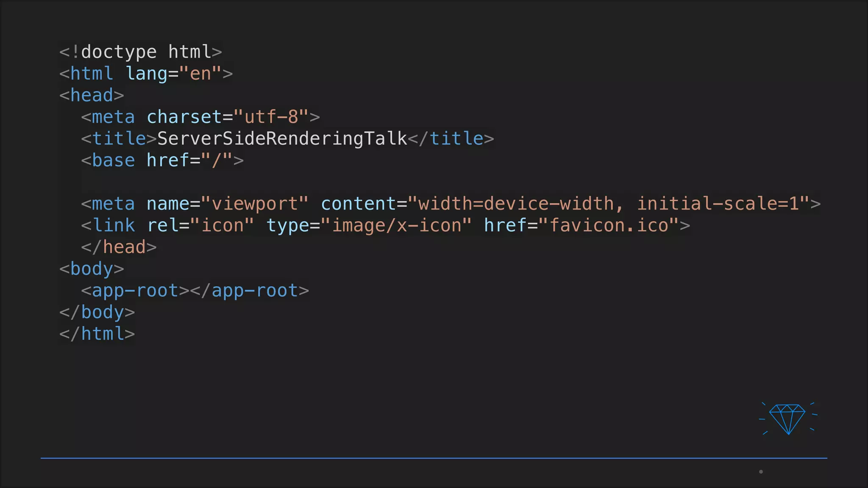The width and height of the screenshot is (868, 488).
Task: Click the opening app-root tag
Action: tap(135, 291)
